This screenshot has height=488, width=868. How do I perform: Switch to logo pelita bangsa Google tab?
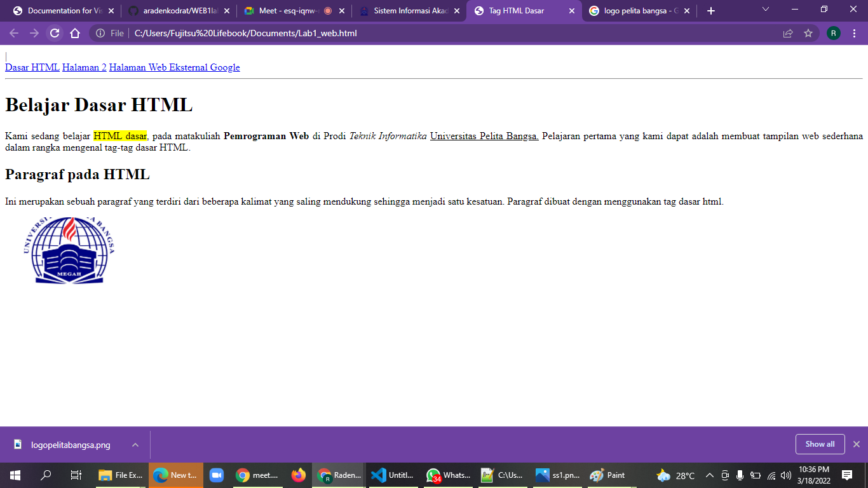(639, 11)
